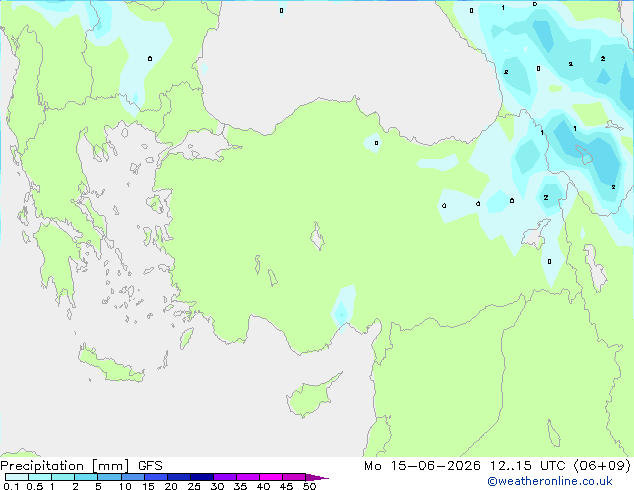The image size is (634, 490).
Task: Select the 2–5 mm legend color swatch
Action: (x=86, y=477)
